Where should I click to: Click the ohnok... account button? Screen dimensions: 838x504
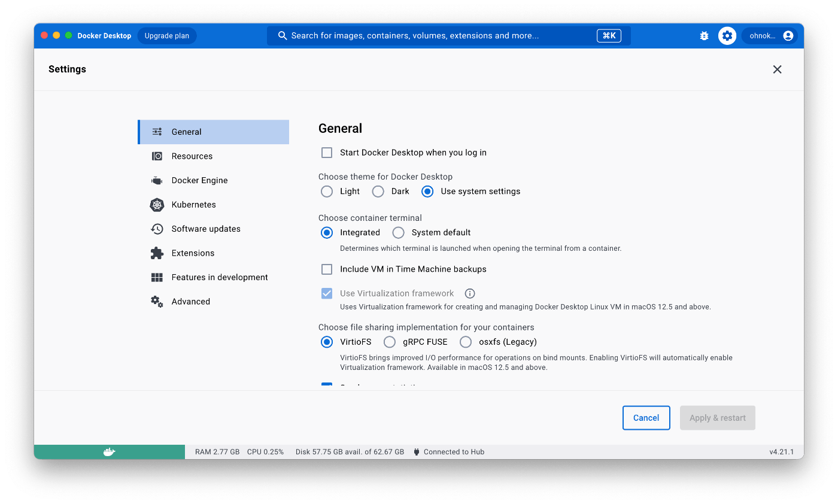coord(769,36)
